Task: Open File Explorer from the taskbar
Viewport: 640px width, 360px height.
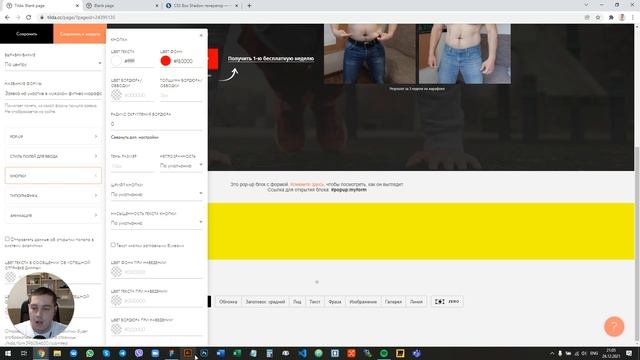Action: [57, 353]
